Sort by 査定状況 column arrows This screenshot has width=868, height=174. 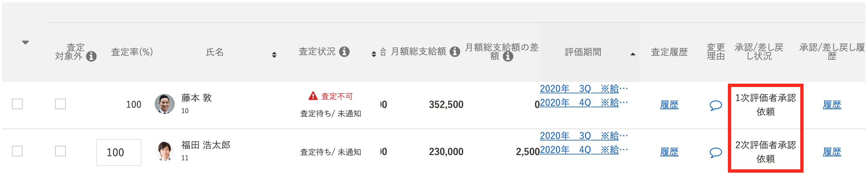point(373,54)
